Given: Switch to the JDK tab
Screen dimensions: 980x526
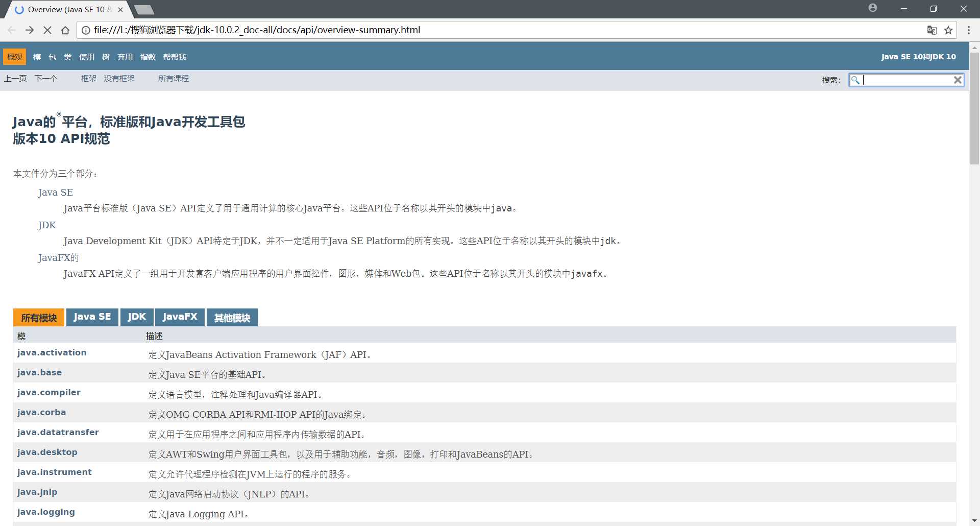Looking at the screenshot, I should coord(137,317).
